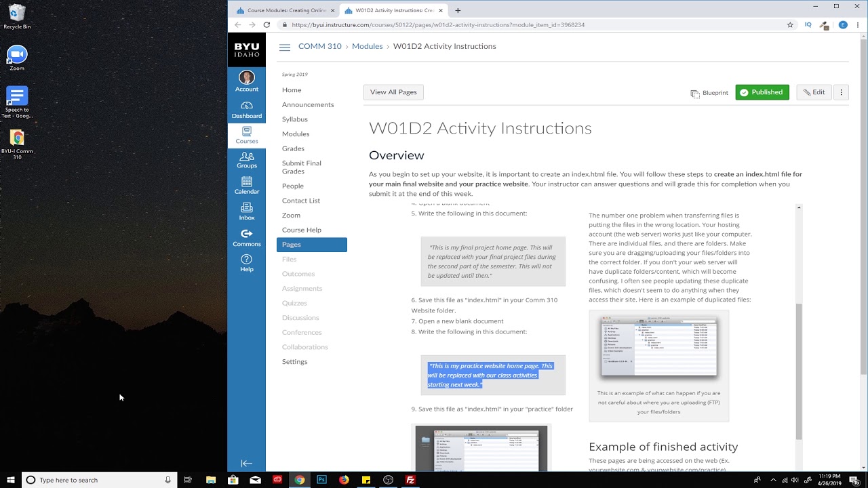Image resolution: width=868 pixels, height=488 pixels.
Task: Click Windows taskbar search box
Action: tap(100, 480)
